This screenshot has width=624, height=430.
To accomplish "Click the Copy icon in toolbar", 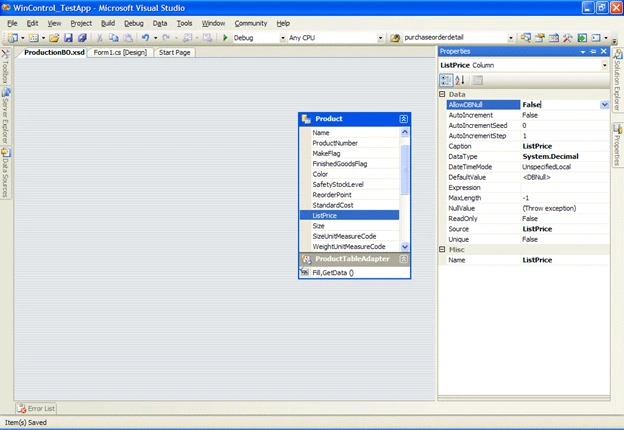I will 114,38.
